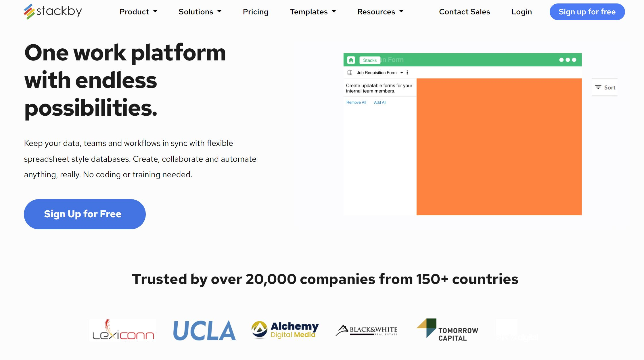This screenshot has height=360, width=644.
Task: Click the Contact Sales navigation item
Action: pyautogui.click(x=464, y=12)
